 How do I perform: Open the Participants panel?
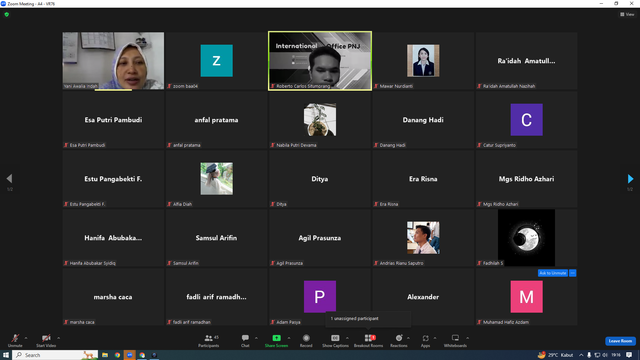[x=209, y=340]
